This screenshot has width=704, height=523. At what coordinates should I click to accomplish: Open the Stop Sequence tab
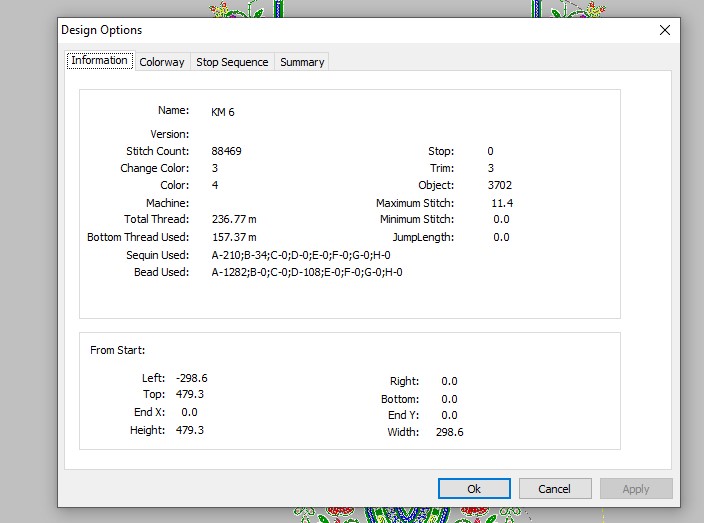click(x=232, y=62)
